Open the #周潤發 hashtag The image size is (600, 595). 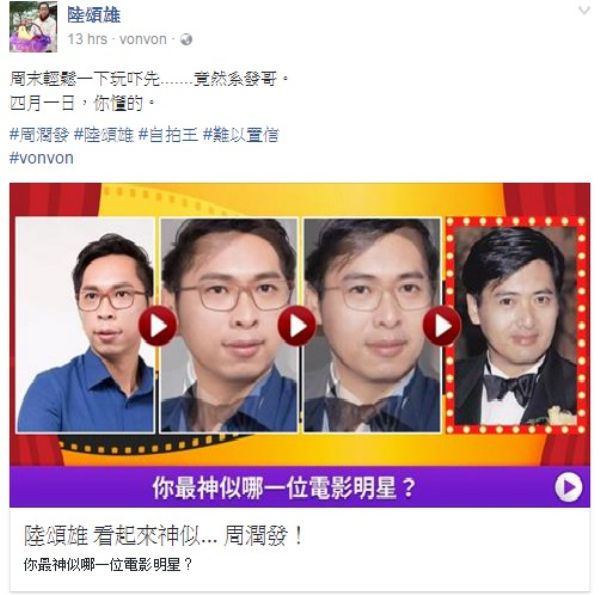coord(39,135)
